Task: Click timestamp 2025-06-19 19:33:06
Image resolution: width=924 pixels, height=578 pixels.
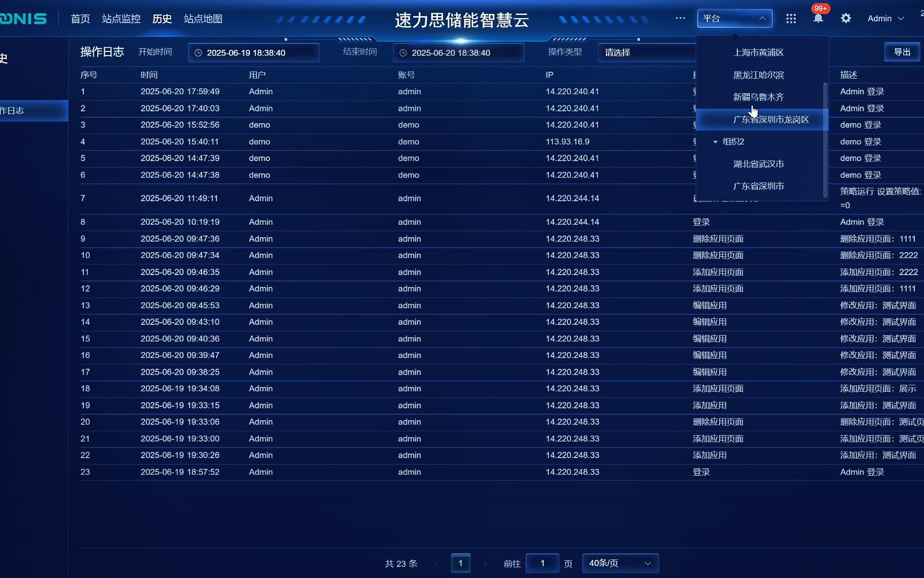Action: pos(180,422)
